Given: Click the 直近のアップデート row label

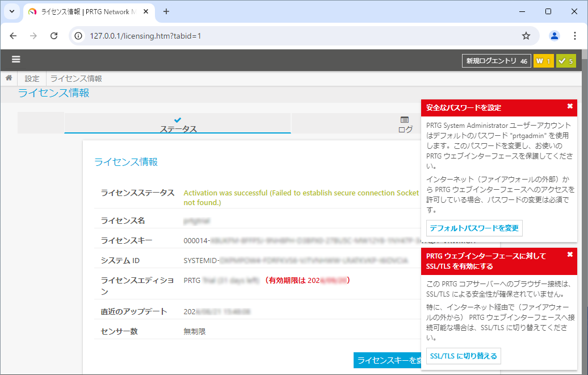Looking at the screenshot, I should (x=133, y=311).
